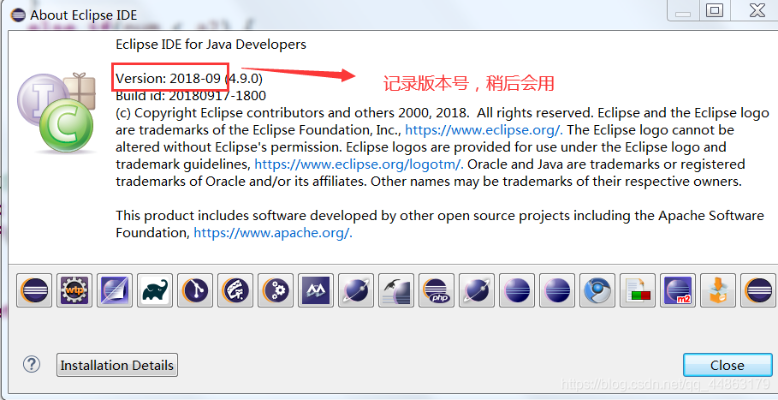The width and height of the screenshot is (778, 400).
Task: Open the Installation Details button
Action: pos(117,365)
